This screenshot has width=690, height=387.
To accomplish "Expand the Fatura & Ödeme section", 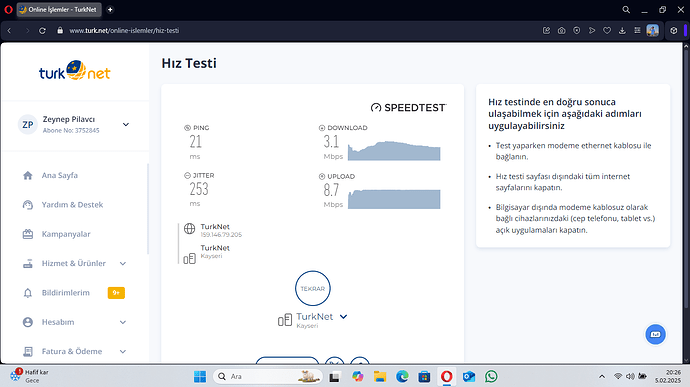I will pos(123,352).
